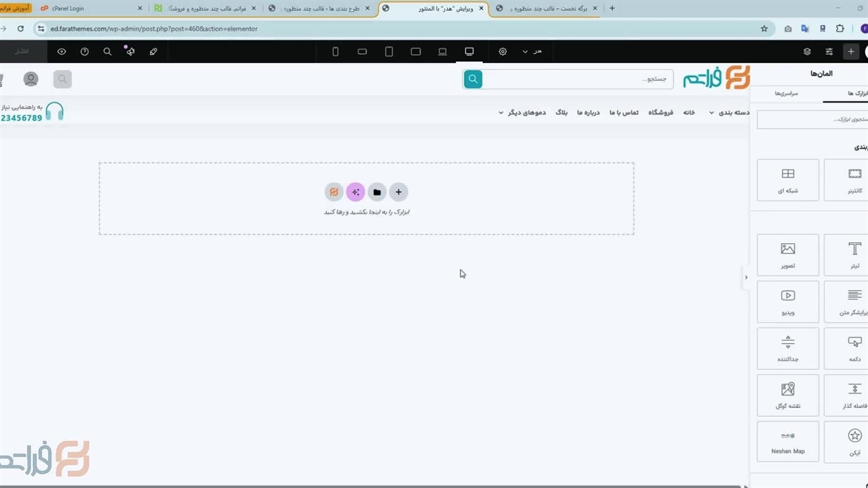This screenshot has height=488, width=868.
Task: Switch to the سراسری‌ها tab
Action: [787, 93]
